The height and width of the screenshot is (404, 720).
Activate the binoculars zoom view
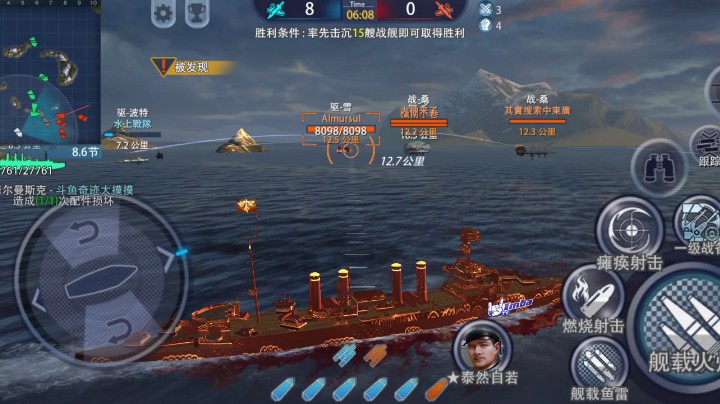(x=659, y=168)
